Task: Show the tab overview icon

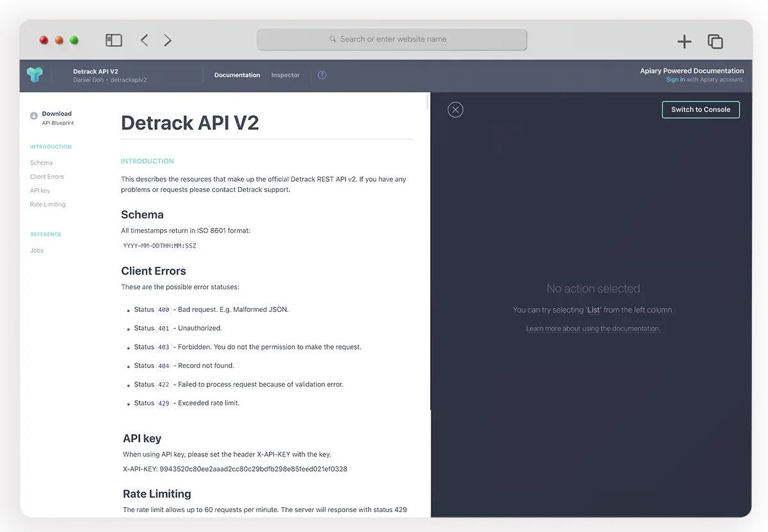Action: click(715, 41)
